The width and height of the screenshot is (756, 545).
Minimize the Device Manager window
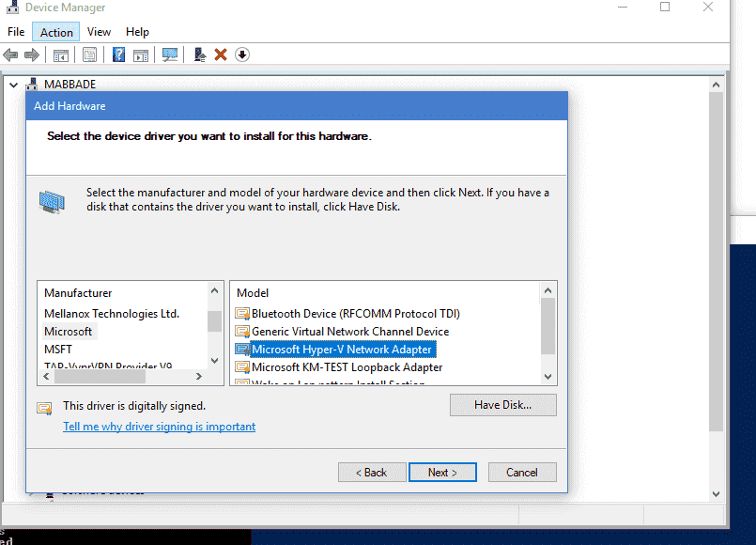pyautogui.click(x=623, y=7)
